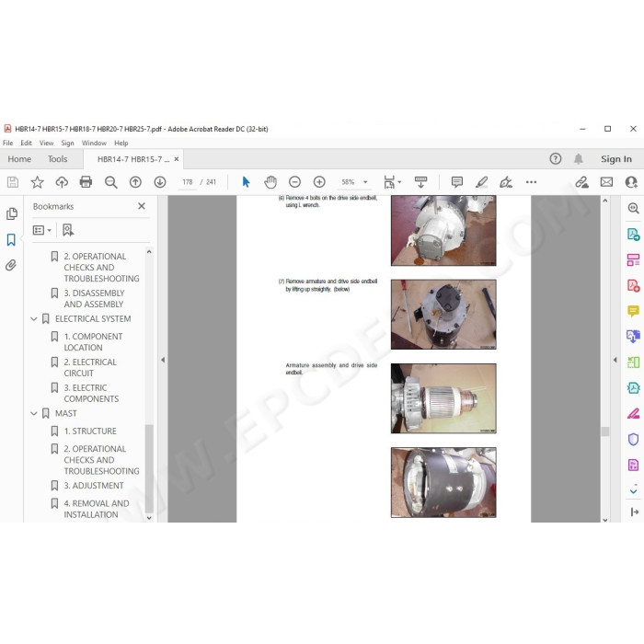Open Comment tool in right pane
The height and width of the screenshot is (644, 644).
tap(633, 311)
